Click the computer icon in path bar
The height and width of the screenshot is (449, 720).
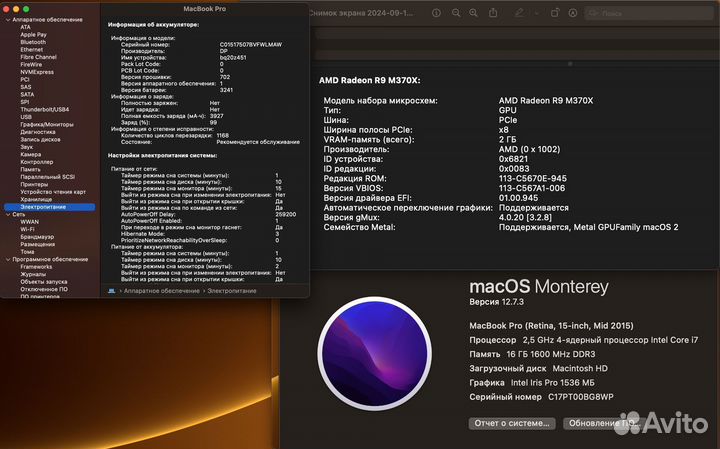point(112,291)
